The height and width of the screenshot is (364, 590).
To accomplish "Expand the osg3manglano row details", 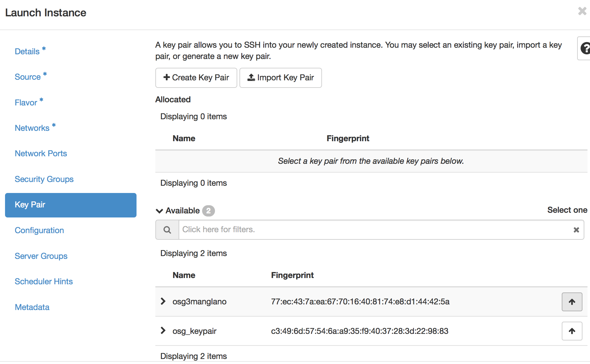I will click(163, 301).
